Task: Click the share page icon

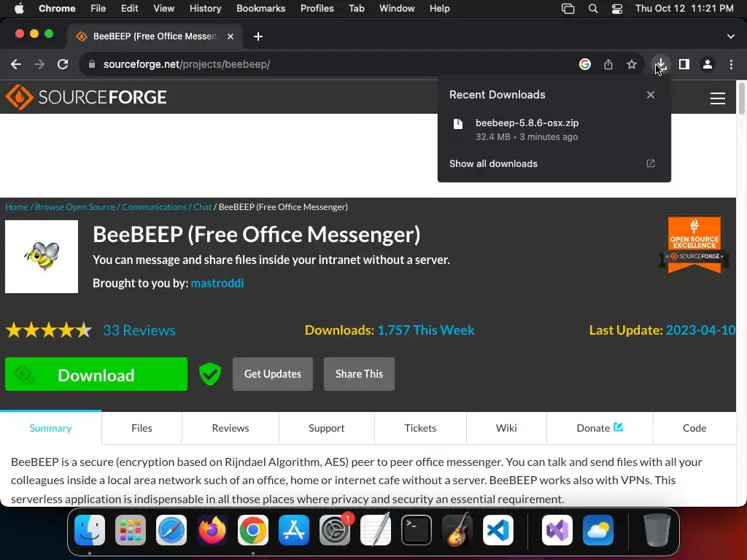Action: coord(608,64)
